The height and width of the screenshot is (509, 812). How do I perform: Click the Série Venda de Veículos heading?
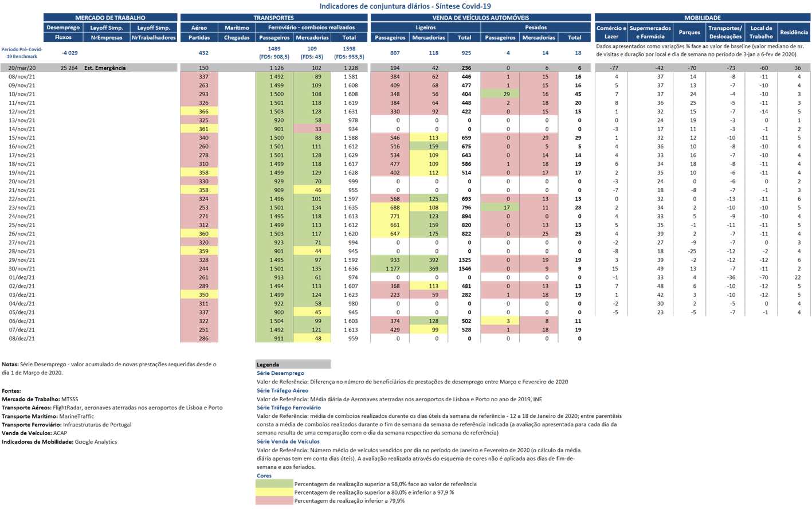[288, 441]
